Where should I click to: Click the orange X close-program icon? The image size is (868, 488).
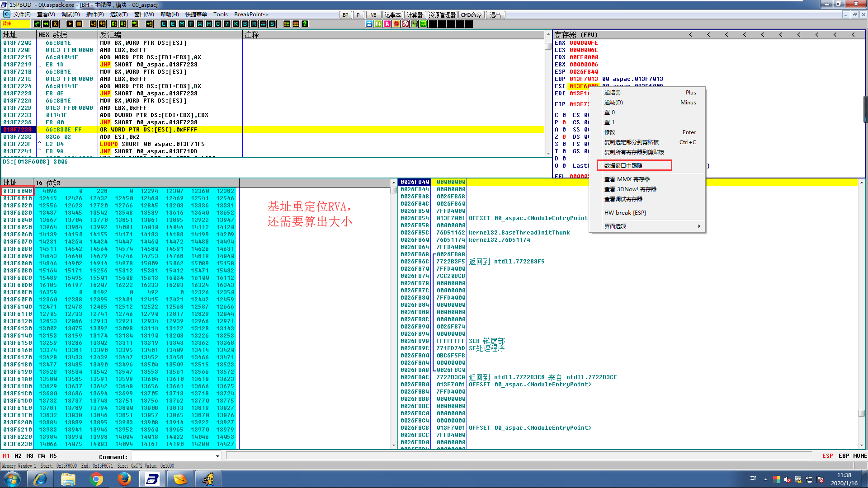point(56,24)
